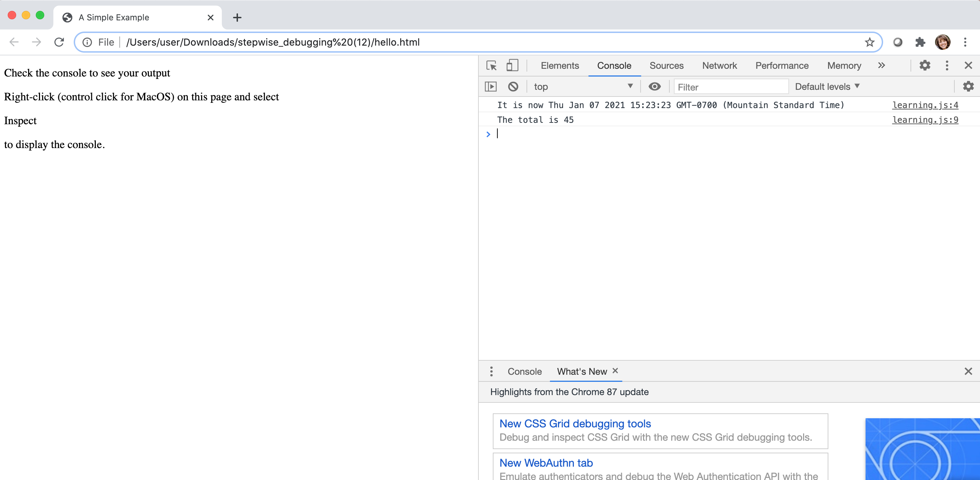Open the Network tab

click(719, 66)
